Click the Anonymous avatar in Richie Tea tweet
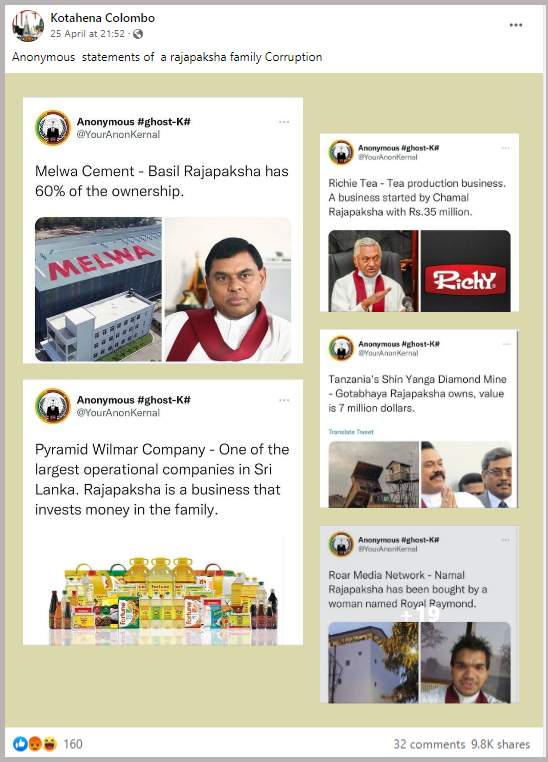548x762 pixels. coord(341,152)
